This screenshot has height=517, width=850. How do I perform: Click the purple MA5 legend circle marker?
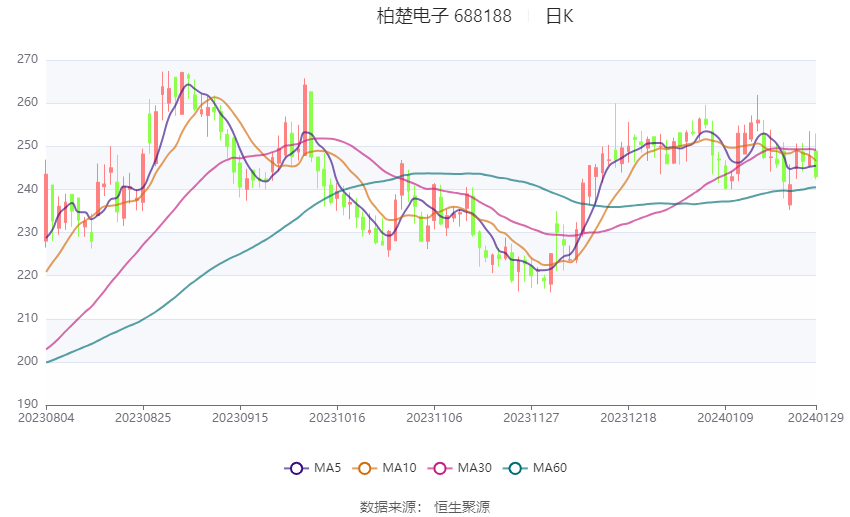[x=295, y=468]
